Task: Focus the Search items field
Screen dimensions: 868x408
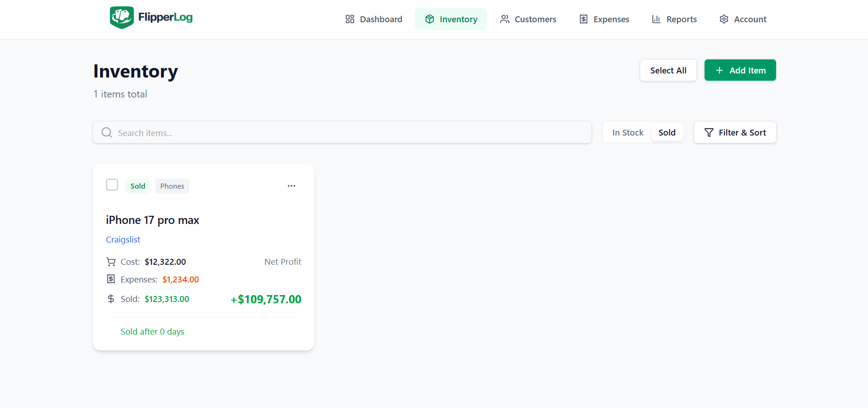Action: click(x=349, y=133)
